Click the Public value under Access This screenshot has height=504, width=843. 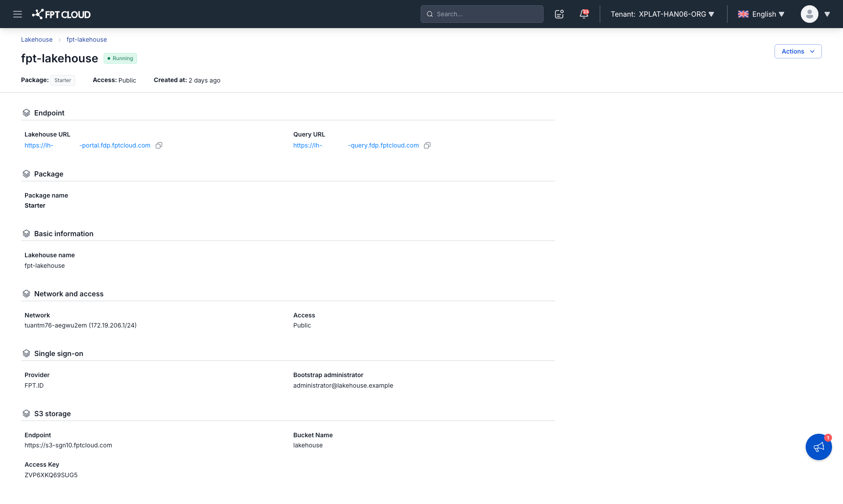(302, 325)
